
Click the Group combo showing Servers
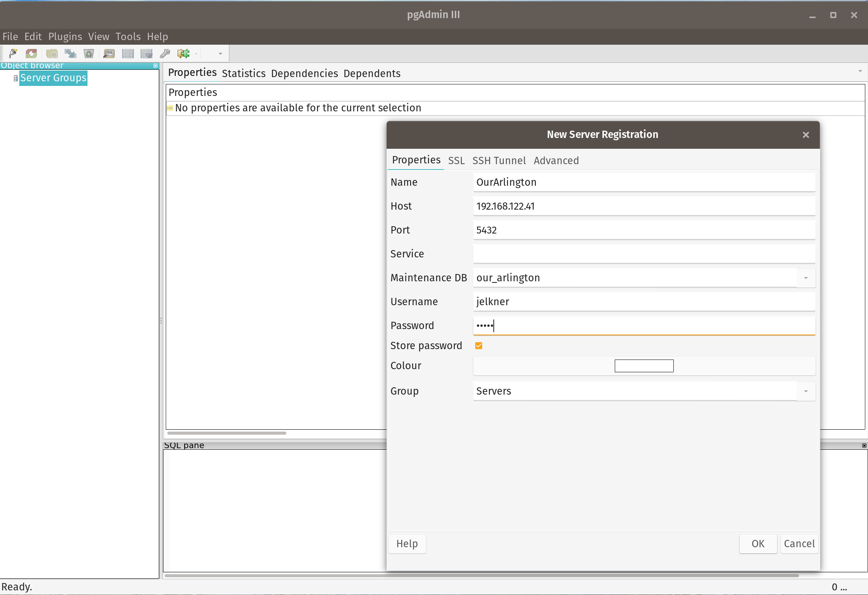pyautogui.click(x=634, y=391)
